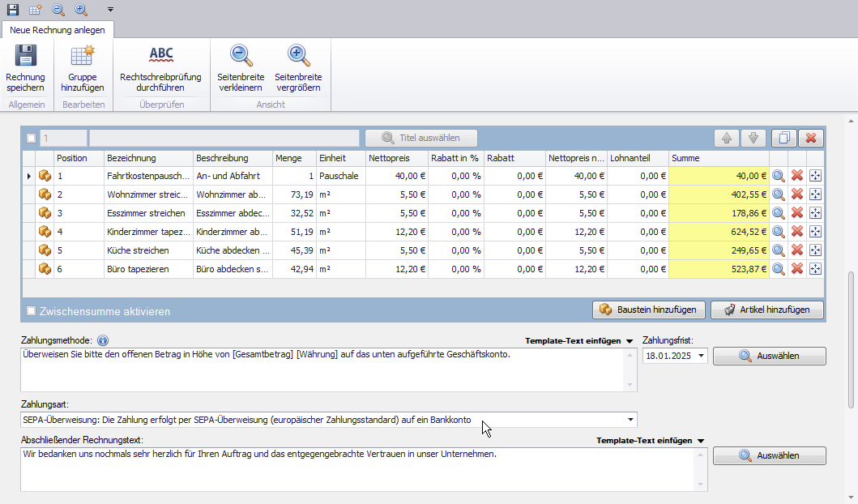Click Auswählen button beside Abschließender Rechnungstext

770,455
